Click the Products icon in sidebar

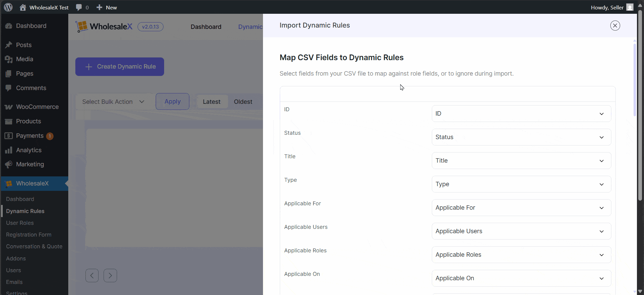[9, 121]
